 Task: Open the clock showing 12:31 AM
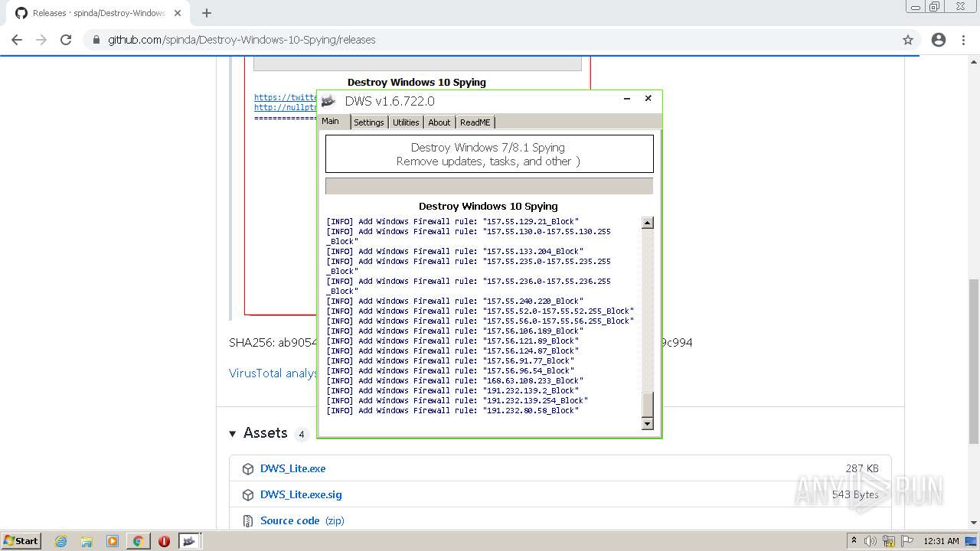[x=941, y=541]
